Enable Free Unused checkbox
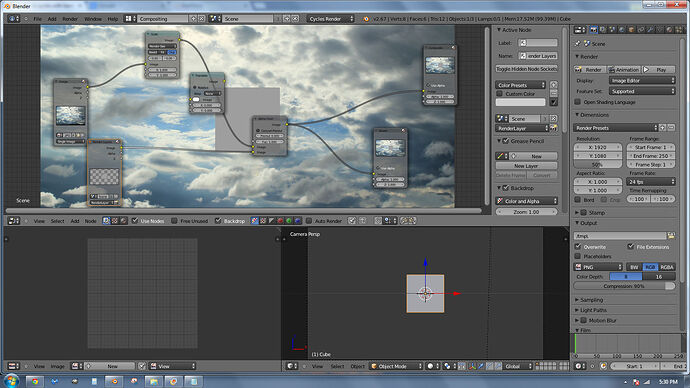This screenshot has height=388, width=690. 174,221
